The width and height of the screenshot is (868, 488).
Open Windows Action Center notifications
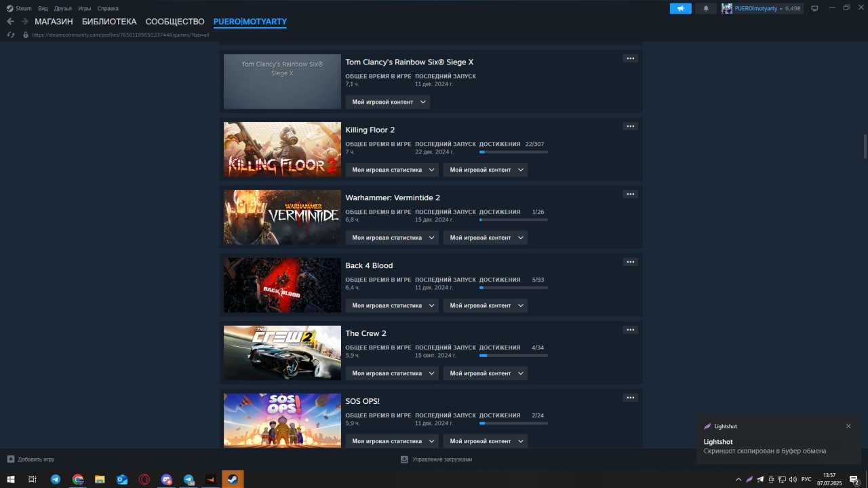point(854,479)
